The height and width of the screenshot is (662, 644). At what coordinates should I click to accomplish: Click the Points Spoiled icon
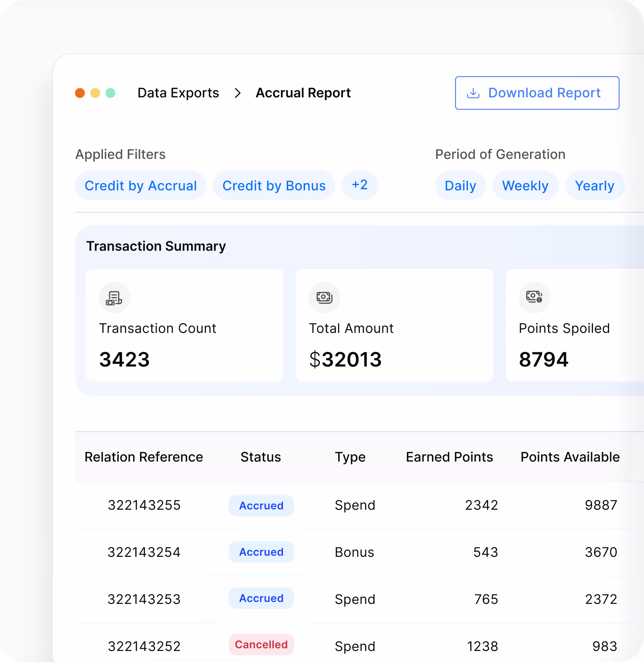click(x=534, y=297)
